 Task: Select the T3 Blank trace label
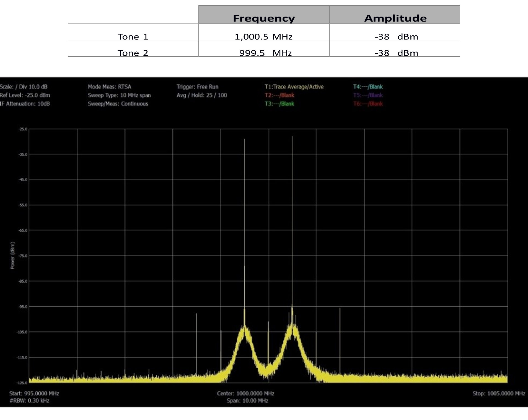point(279,104)
